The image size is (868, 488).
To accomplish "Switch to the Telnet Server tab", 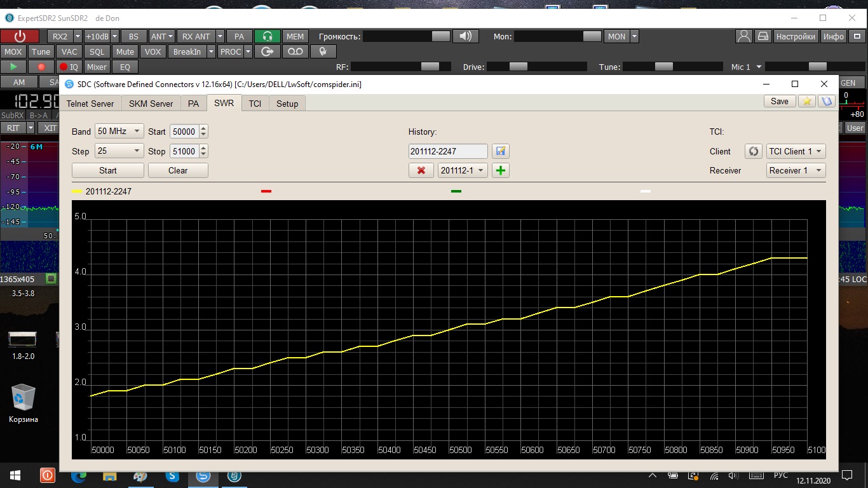I will [90, 104].
